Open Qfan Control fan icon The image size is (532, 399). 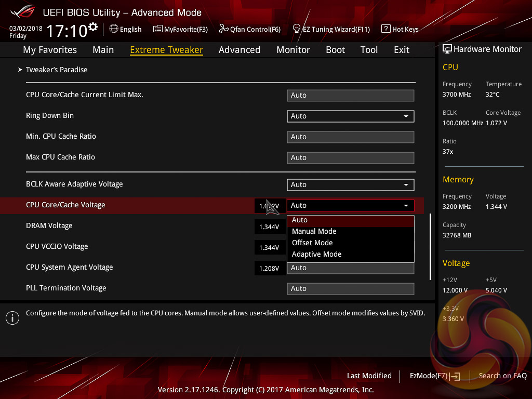point(223,29)
